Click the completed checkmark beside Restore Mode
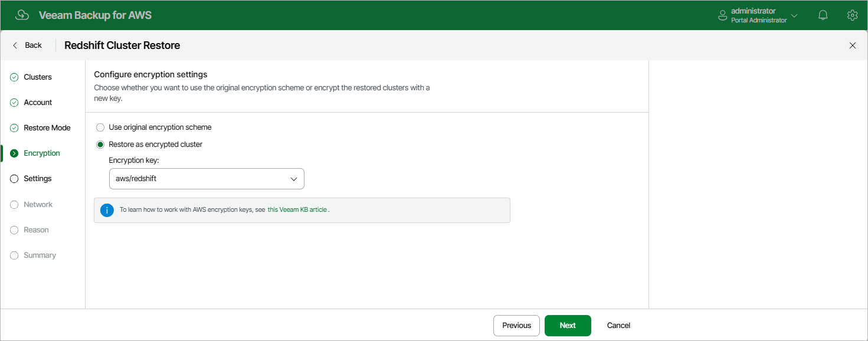This screenshot has height=341, width=868. [x=14, y=128]
